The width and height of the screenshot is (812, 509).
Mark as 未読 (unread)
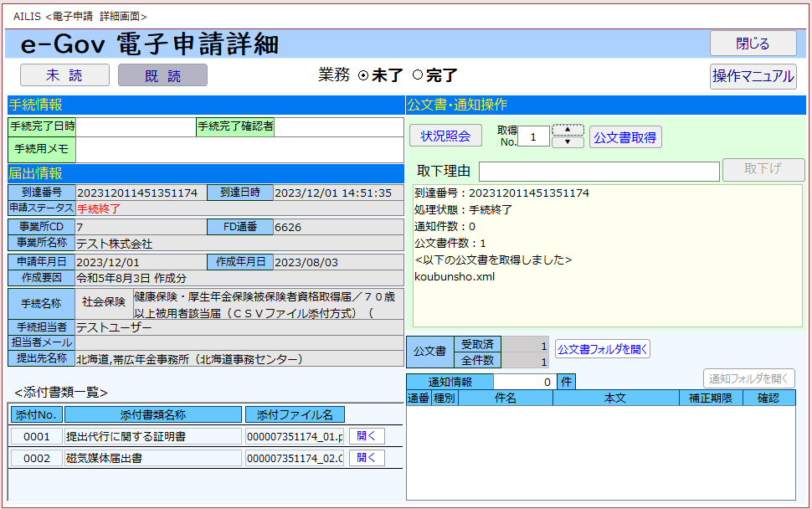[x=64, y=75]
